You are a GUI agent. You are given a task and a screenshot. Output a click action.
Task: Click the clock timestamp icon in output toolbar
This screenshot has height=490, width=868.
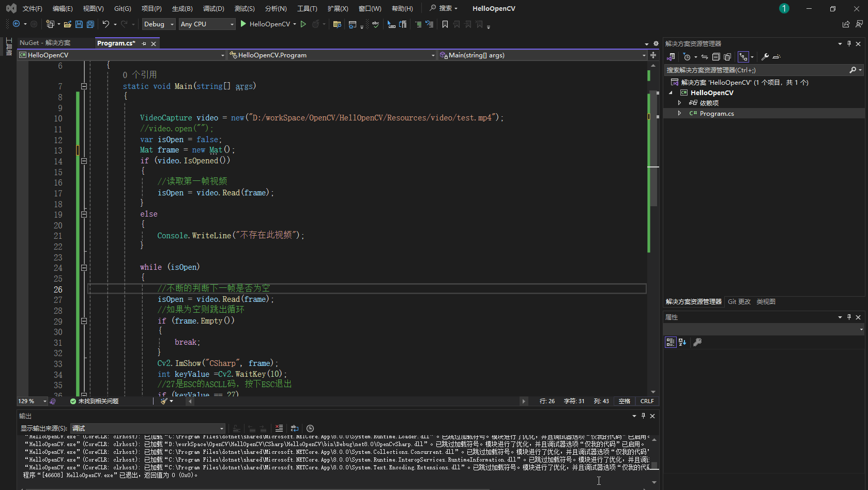tap(310, 428)
